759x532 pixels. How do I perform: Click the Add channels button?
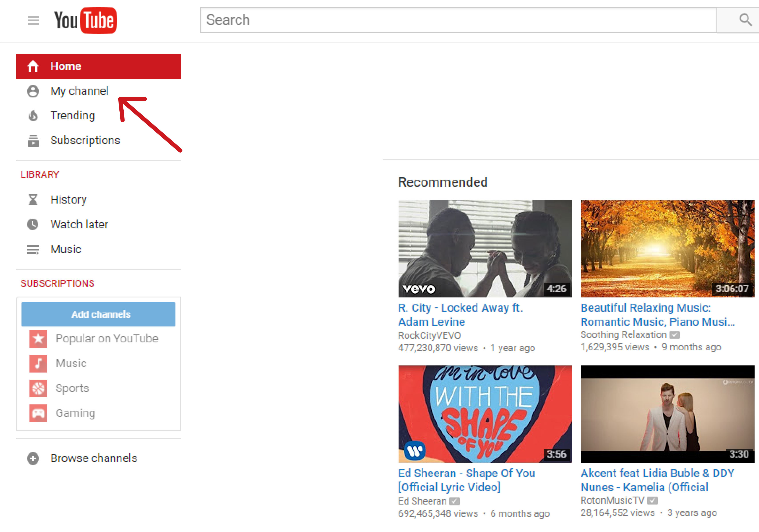[x=99, y=314]
